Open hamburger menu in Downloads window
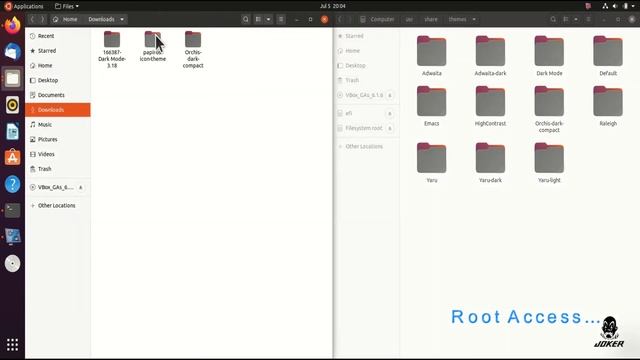 pyautogui.click(x=281, y=19)
